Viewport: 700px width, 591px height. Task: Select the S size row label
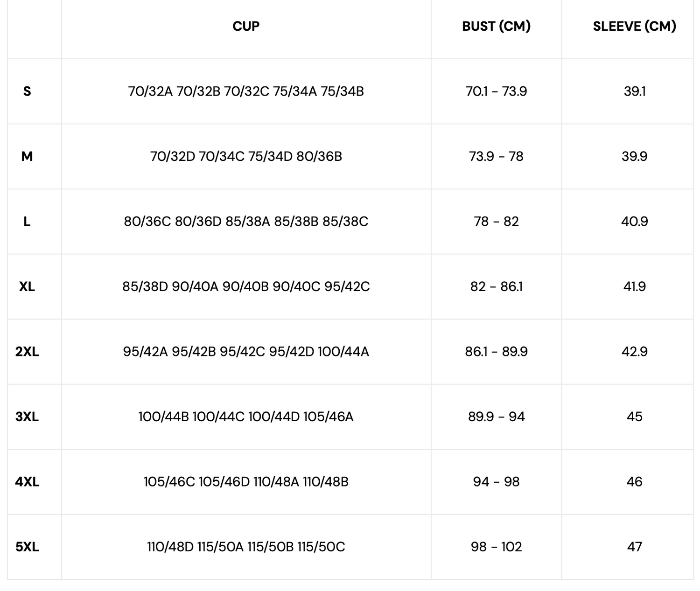click(27, 91)
